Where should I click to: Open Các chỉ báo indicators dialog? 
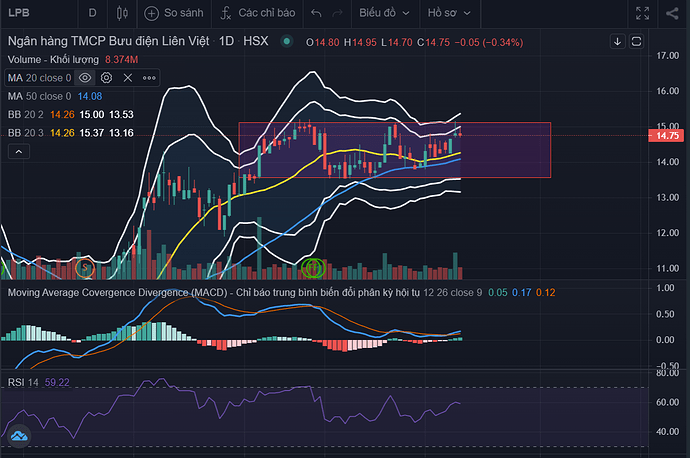[x=258, y=13]
